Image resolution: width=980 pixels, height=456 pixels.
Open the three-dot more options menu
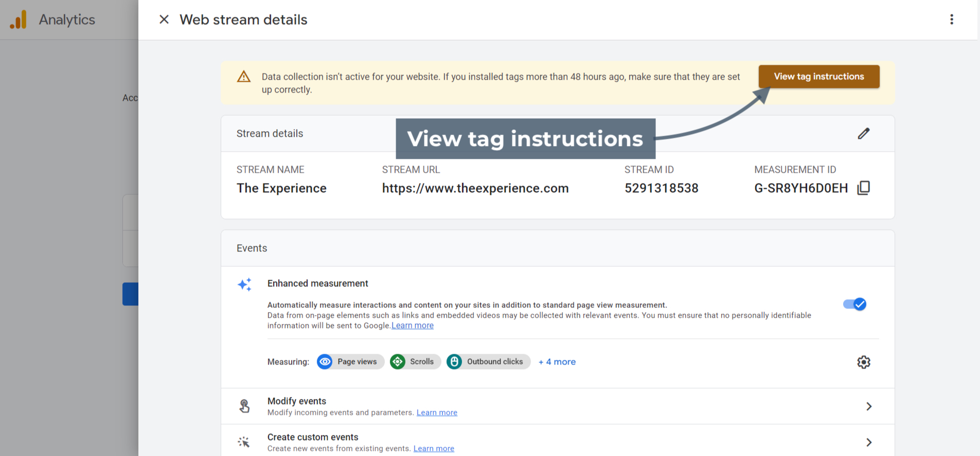951,20
